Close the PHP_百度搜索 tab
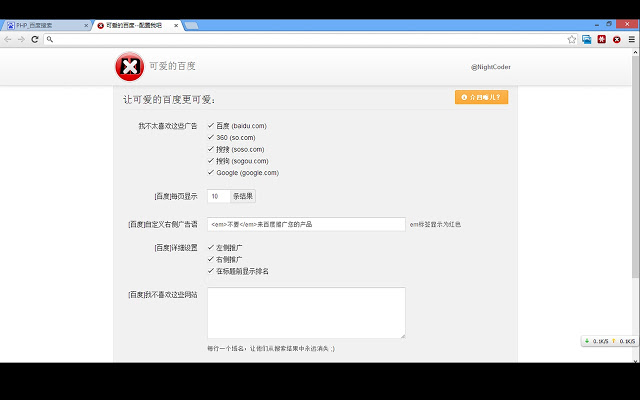This screenshot has width=640, height=400. (86, 25)
